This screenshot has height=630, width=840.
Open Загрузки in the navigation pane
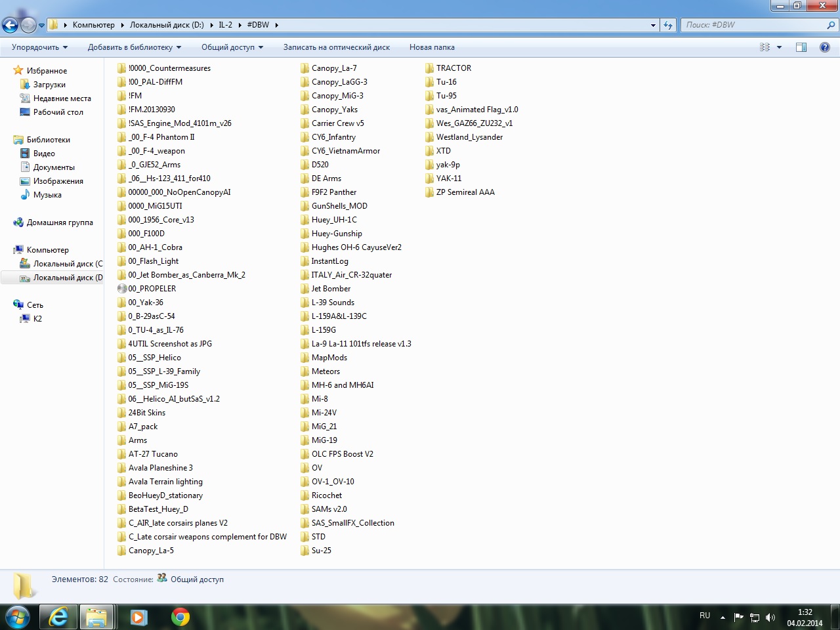pos(49,85)
